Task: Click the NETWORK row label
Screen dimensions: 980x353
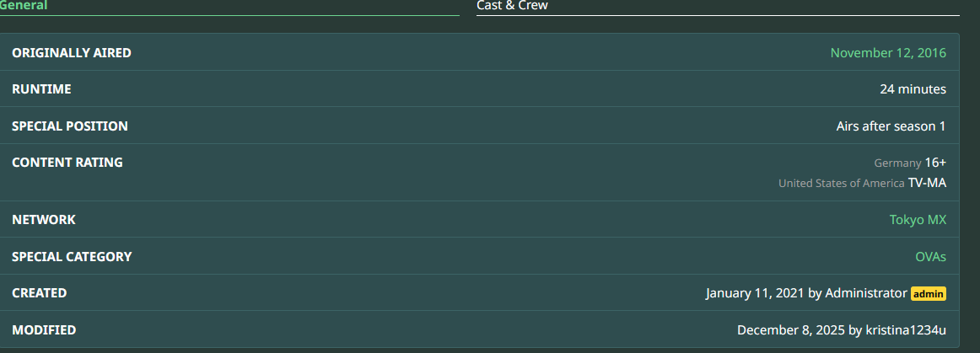Action: pos(43,220)
